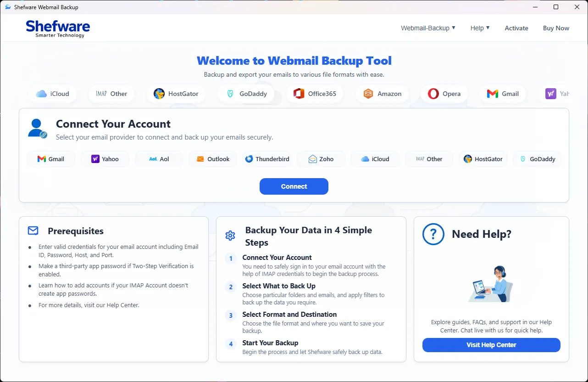Click the Connect Your Account step title
Image resolution: width=588 pixels, height=382 pixels.
tap(277, 258)
